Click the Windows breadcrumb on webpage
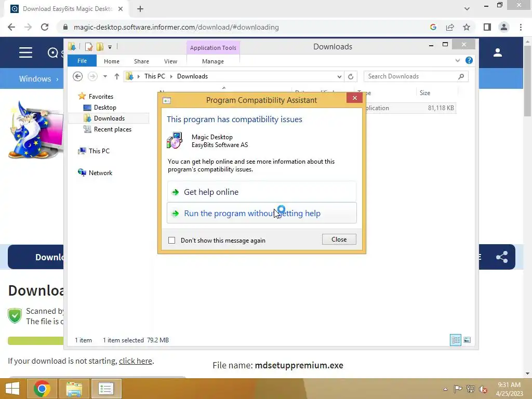This screenshot has width=532, height=399. [35, 79]
